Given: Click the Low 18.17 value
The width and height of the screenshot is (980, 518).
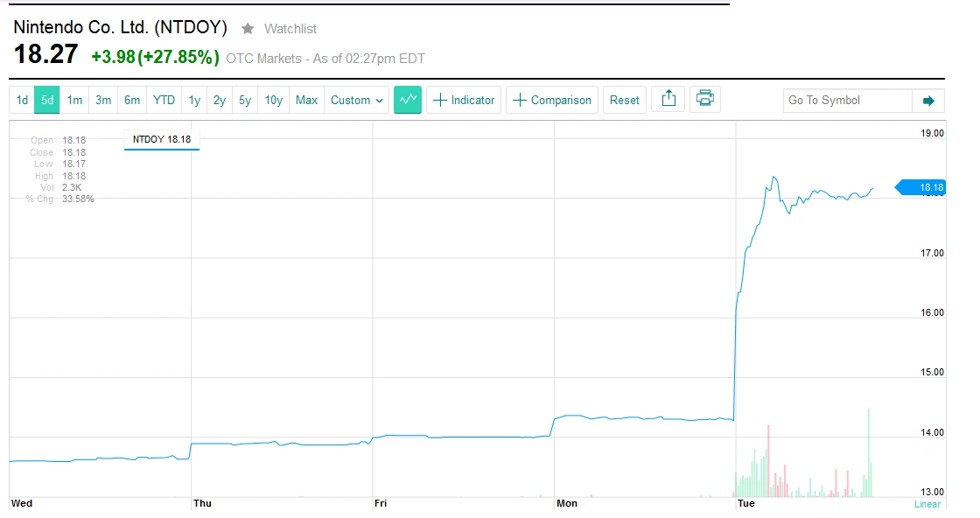Looking at the screenshot, I should point(73,164).
